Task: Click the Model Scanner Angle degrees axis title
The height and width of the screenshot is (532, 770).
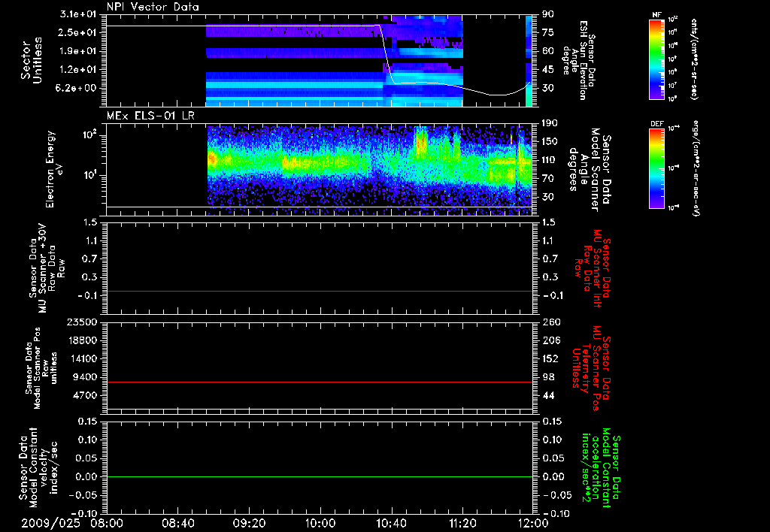Action: pyautogui.click(x=590, y=170)
